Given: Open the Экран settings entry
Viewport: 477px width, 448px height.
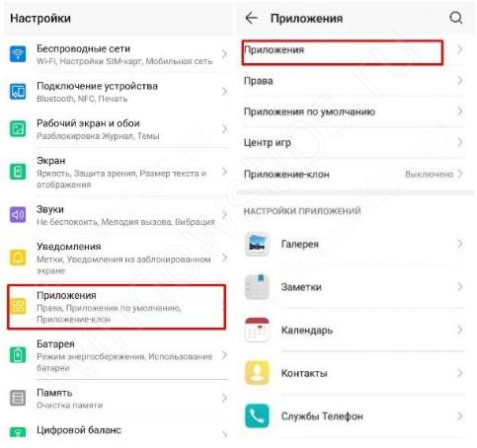Looking at the screenshot, I should pos(118,172).
